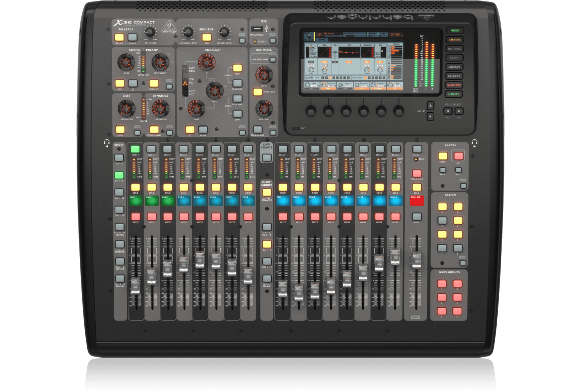
Task: Click the Pan / Bal knob
Action: 264,108
